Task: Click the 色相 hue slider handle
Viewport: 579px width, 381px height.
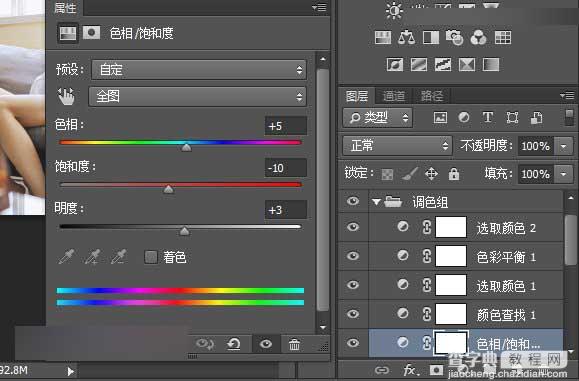Action: pos(186,148)
